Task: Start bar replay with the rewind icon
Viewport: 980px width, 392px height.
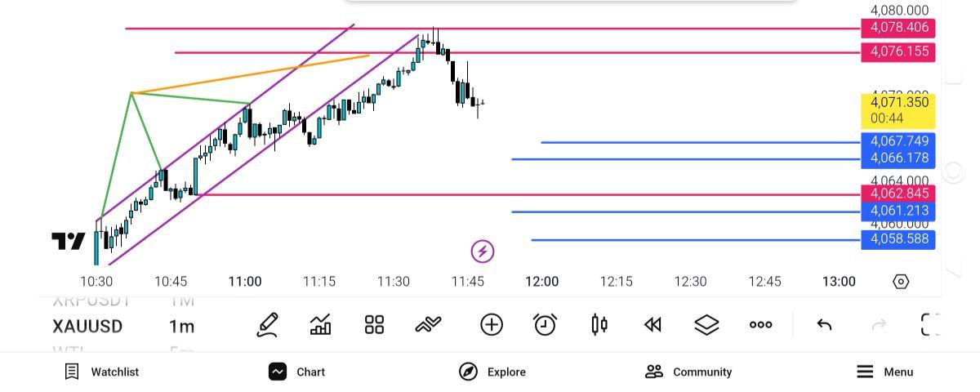Action: click(652, 325)
